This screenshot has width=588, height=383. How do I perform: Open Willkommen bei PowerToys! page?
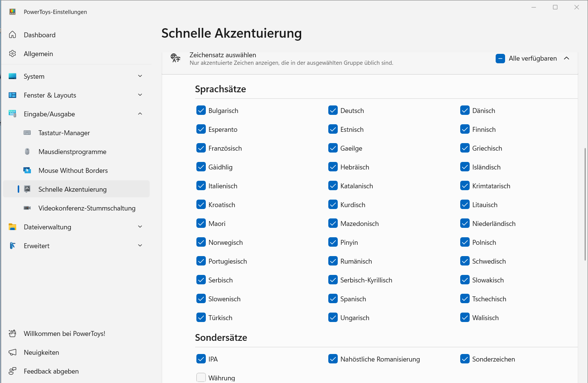coord(64,334)
